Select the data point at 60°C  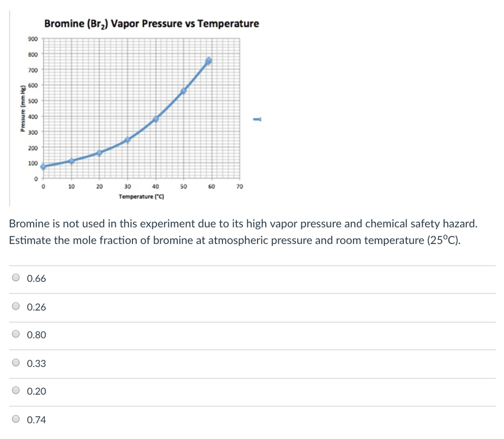209,60
